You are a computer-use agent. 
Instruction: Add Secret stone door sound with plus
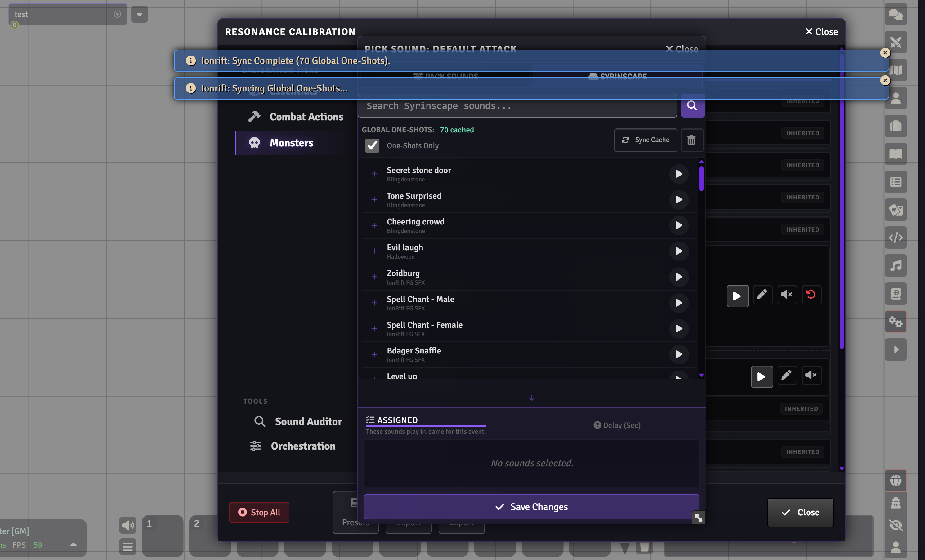point(374,174)
